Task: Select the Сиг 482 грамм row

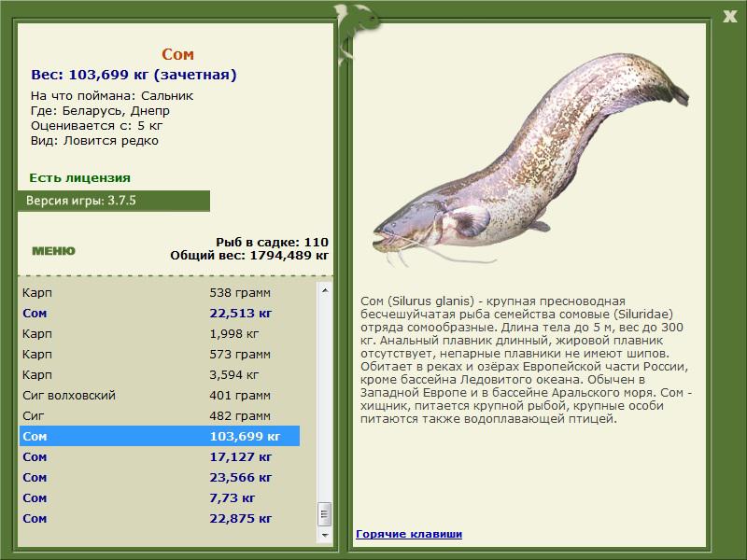Action: click(160, 415)
